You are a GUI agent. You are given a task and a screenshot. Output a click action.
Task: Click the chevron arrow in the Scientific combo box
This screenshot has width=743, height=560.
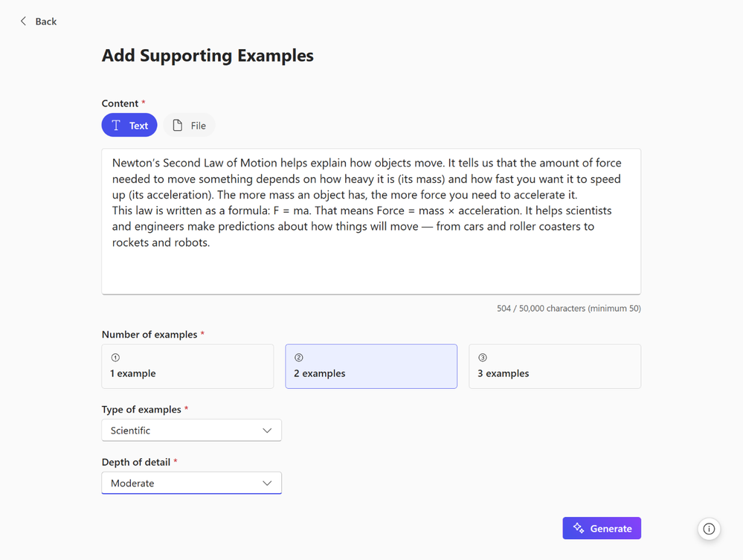267,431
